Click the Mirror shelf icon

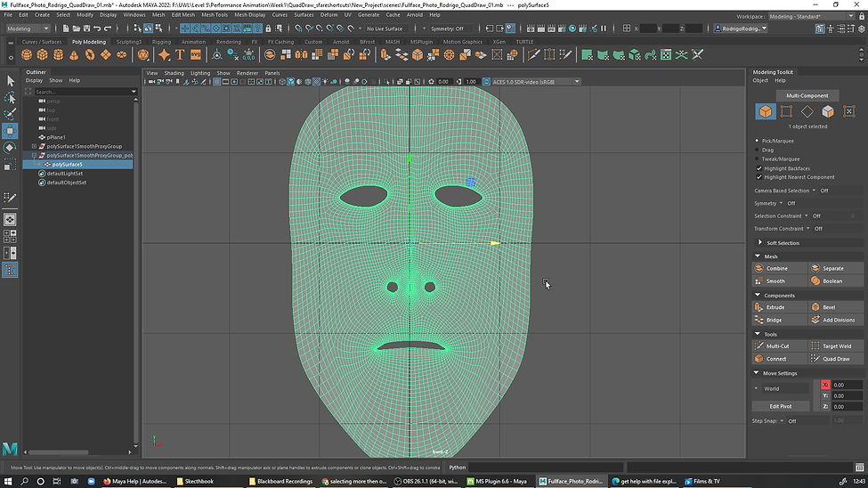[301, 54]
